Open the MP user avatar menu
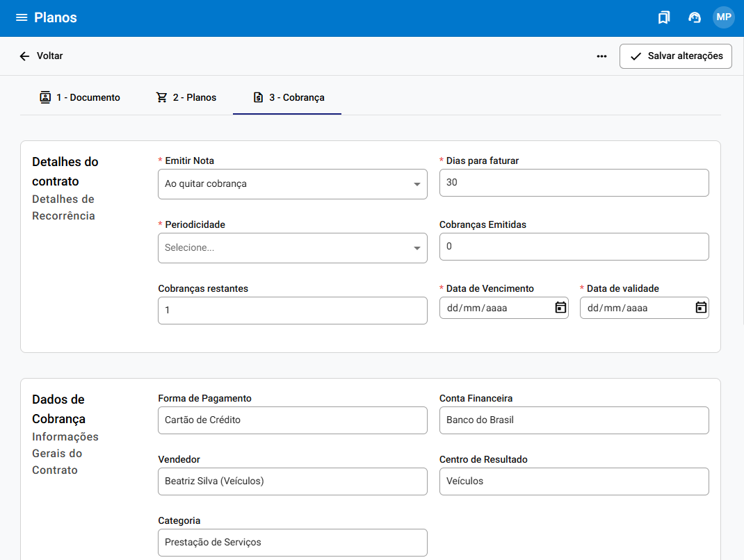This screenshot has height=560, width=744. coord(723,17)
